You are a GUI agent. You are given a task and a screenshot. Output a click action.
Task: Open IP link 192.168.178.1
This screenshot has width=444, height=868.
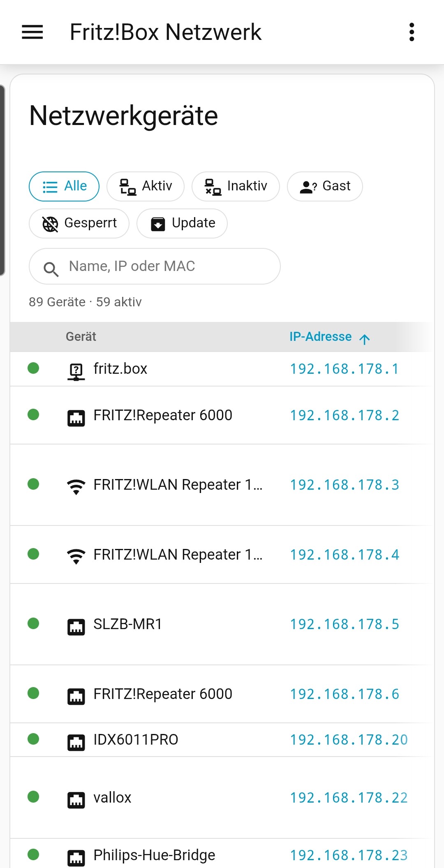coord(345,369)
